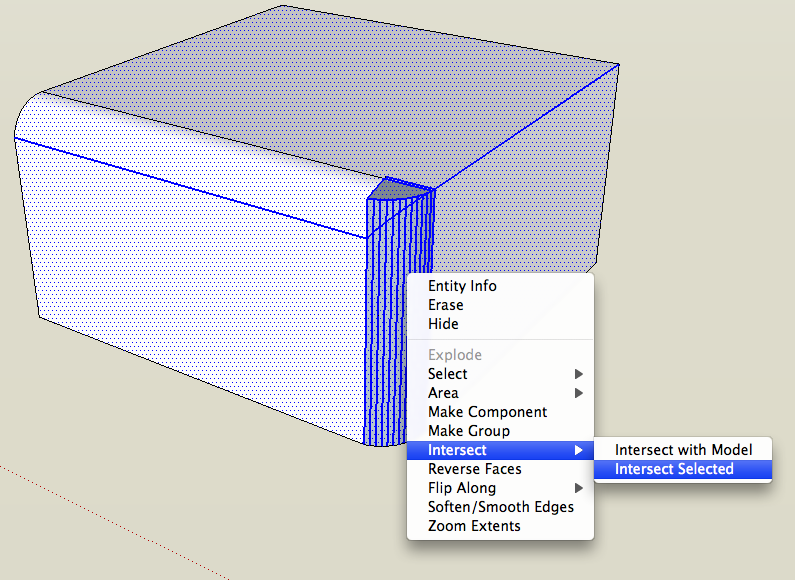Select Hide from the context menu

click(x=500, y=324)
